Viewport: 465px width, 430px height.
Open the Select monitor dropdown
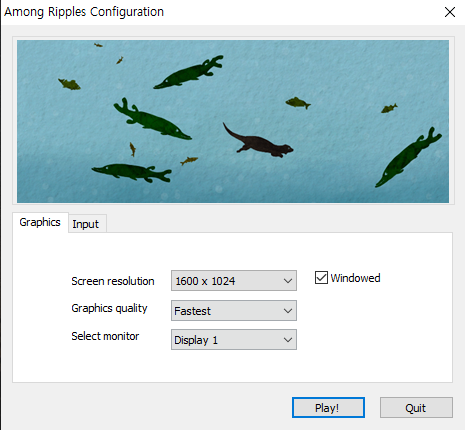click(234, 340)
